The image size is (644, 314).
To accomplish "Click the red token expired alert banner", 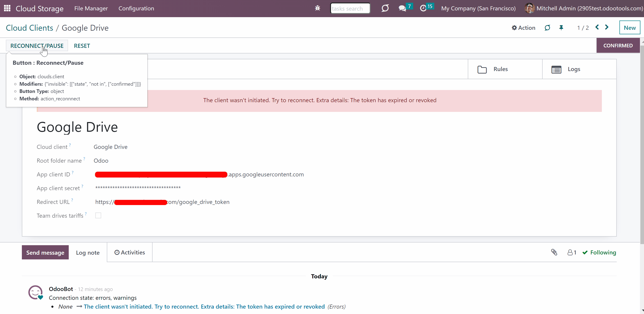I will [x=319, y=101].
